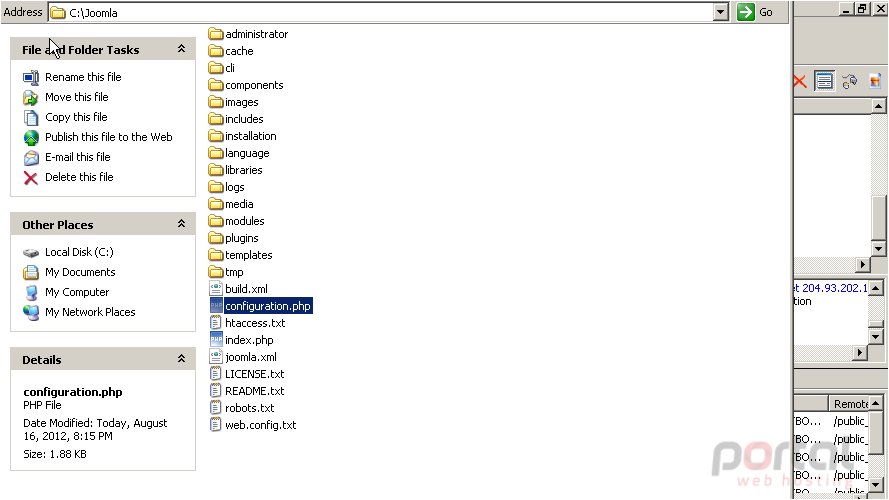
Task: Select the htaccess.txt file icon
Action: point(215,323)
